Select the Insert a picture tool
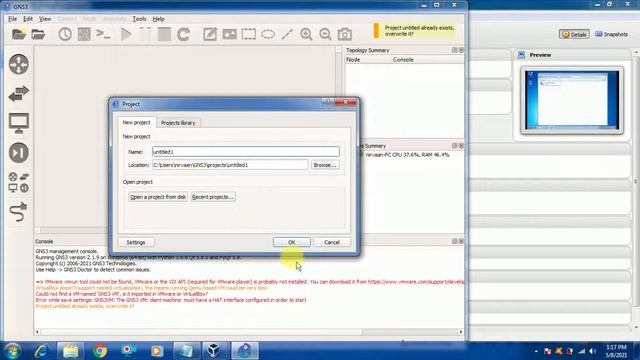Screen dimensions: 640x360 click(229, 34)
